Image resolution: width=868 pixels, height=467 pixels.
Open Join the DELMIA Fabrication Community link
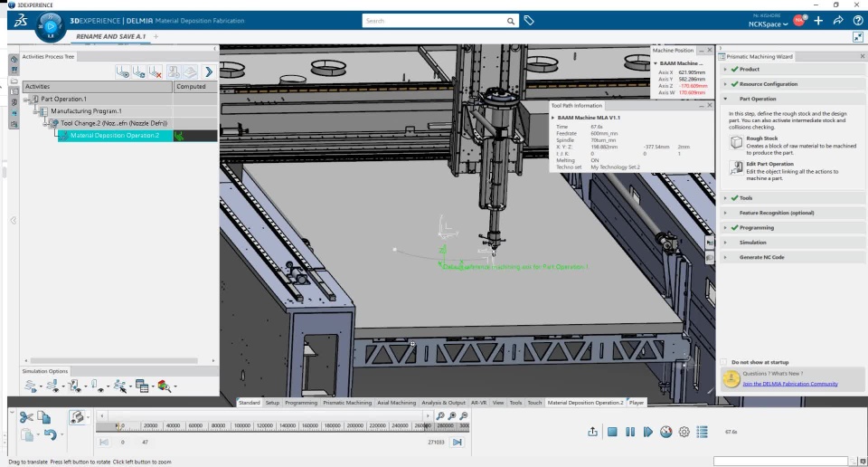point(790,384)
